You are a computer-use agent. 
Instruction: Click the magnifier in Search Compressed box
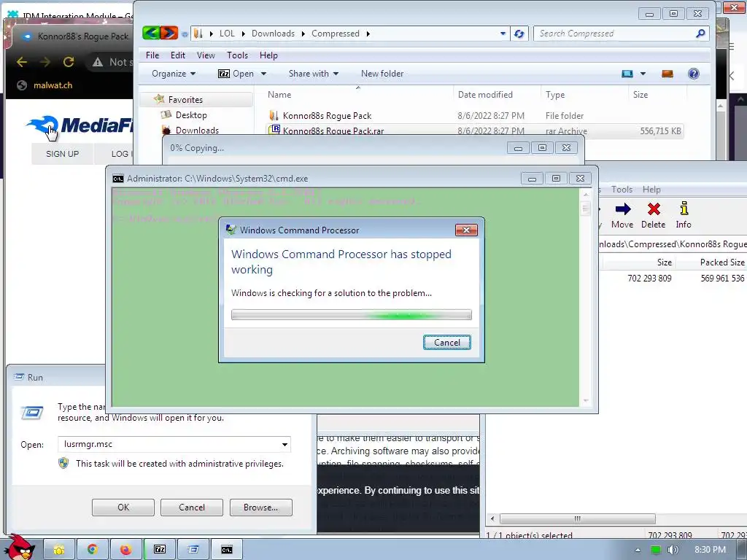coord(700,34)
